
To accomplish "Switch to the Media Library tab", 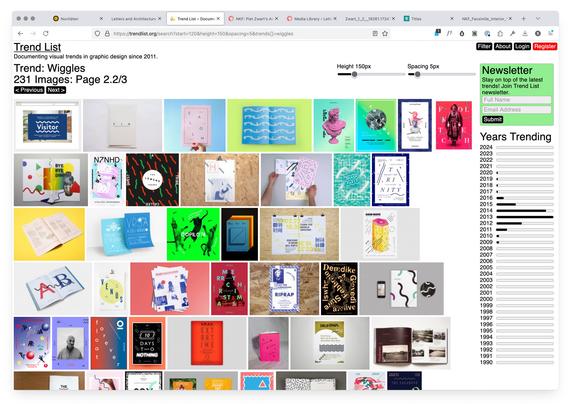I will (x=312, y=19).
